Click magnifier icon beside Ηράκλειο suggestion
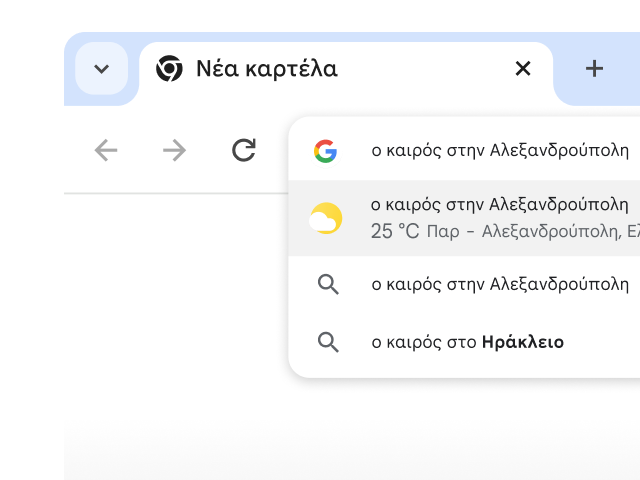Image resolution: width=640 pixels, height=480 pixels. pos(328,342)
